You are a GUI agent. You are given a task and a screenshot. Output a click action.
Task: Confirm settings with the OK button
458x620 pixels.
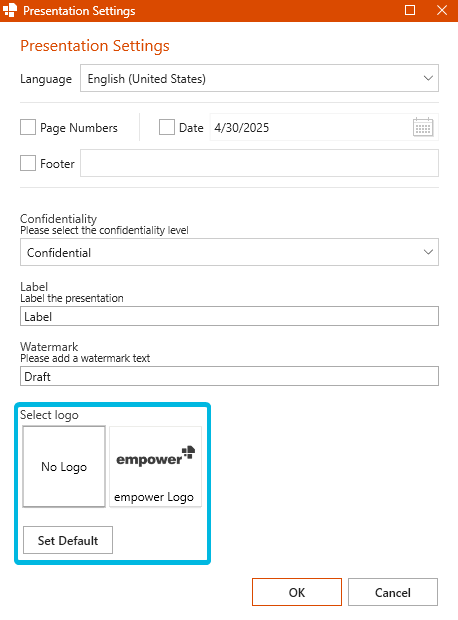(x=297, y=592)
